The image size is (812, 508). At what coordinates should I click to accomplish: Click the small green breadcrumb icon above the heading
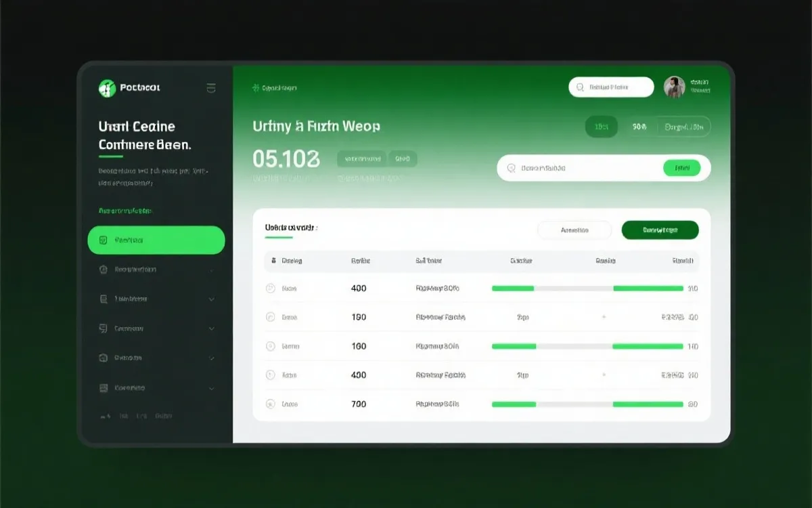point(256,88)
